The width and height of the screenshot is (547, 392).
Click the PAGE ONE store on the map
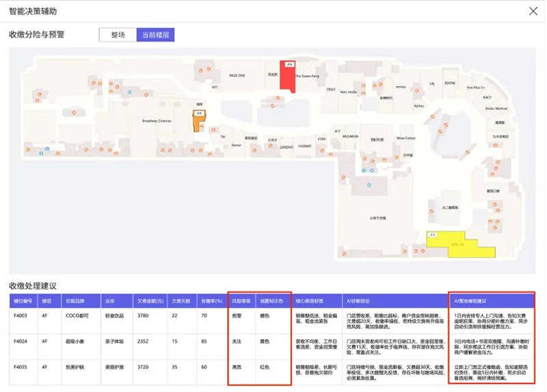pos(237,76)
